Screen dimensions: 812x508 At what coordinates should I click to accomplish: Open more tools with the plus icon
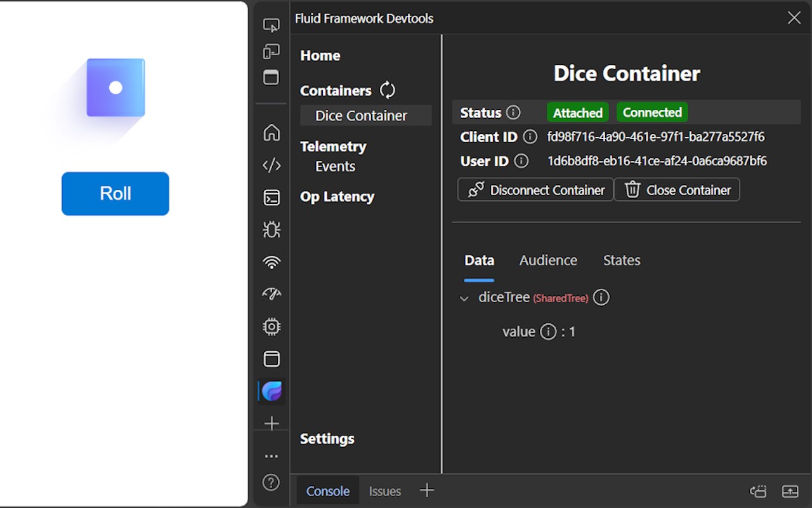[x=272, y=424]
